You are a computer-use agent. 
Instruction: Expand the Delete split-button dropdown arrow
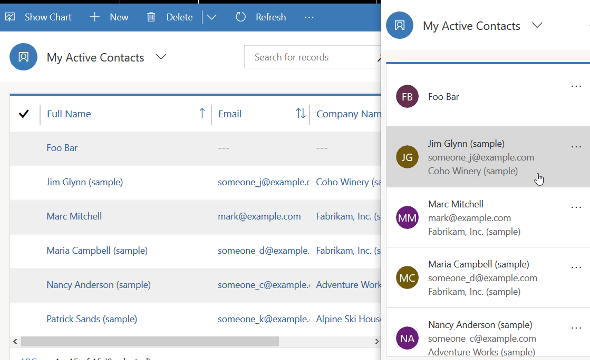[x=212, y=17]
